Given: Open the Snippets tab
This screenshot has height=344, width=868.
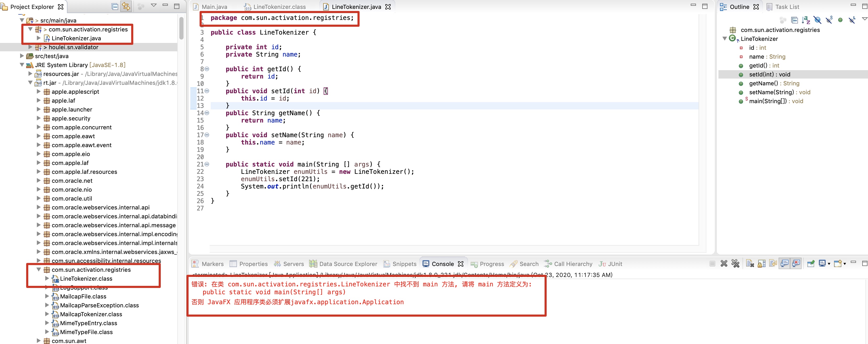Looking at the screenshot, I should click(x=400, y=264).
